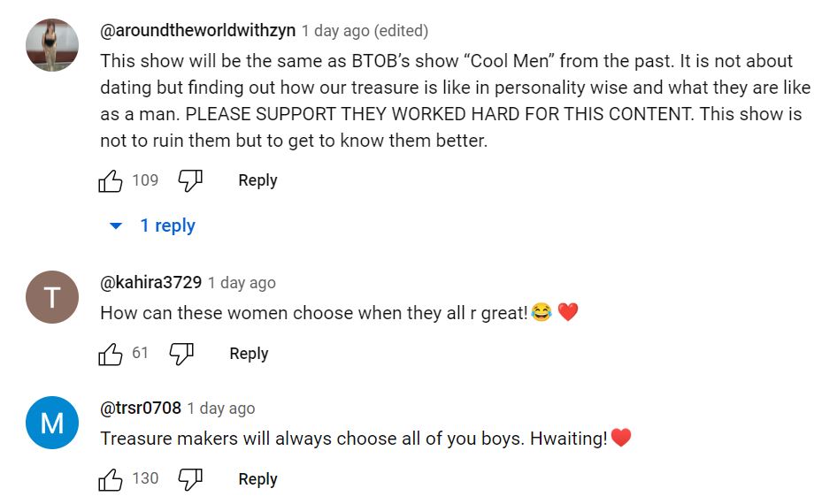Dislike the @kahira3729 comment
Viewport: 837px width, 504px height.
(181, 355)
